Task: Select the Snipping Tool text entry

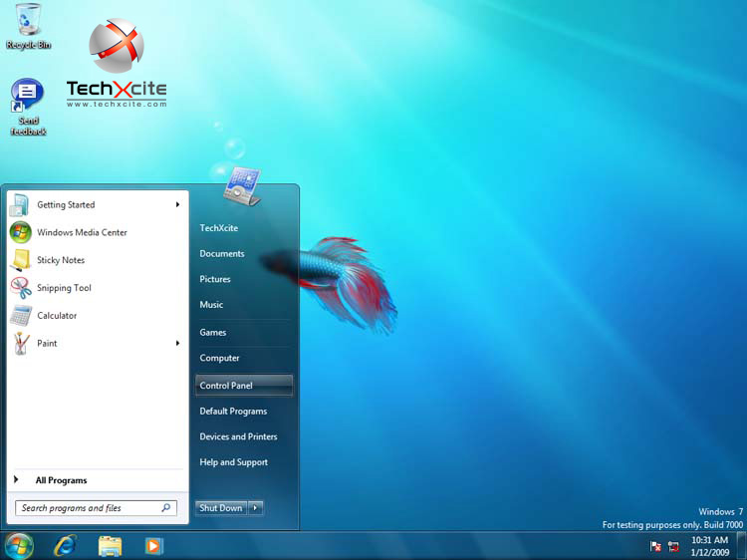Action: [64, 288]
